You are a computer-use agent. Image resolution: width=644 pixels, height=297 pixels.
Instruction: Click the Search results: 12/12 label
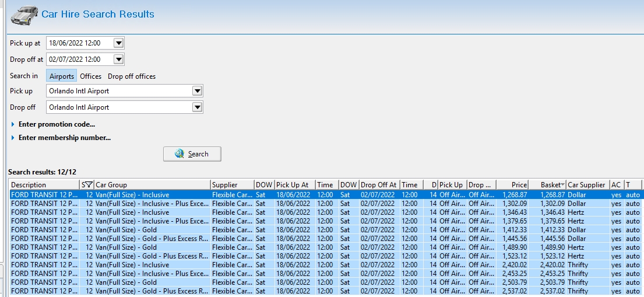coord(42,172)
